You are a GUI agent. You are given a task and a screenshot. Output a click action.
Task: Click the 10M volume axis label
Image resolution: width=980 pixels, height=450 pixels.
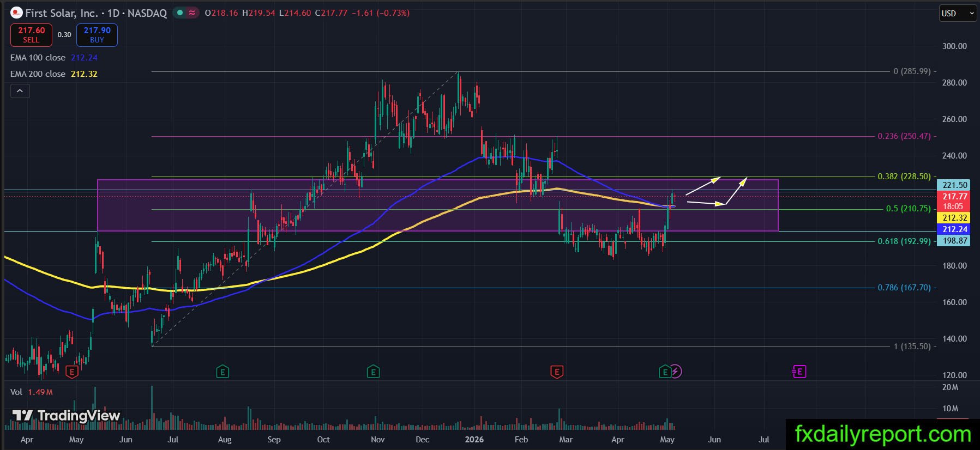pos(950,409)
